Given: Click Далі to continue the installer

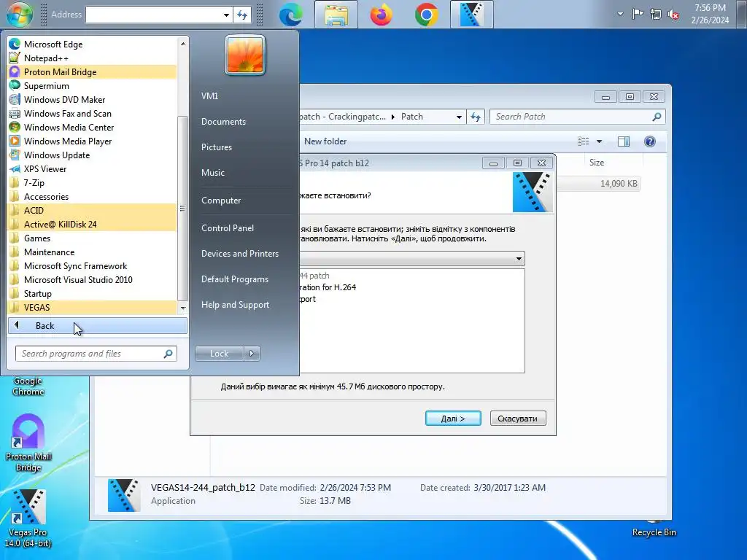Looking at the screenshot, I should pos(453,418).
